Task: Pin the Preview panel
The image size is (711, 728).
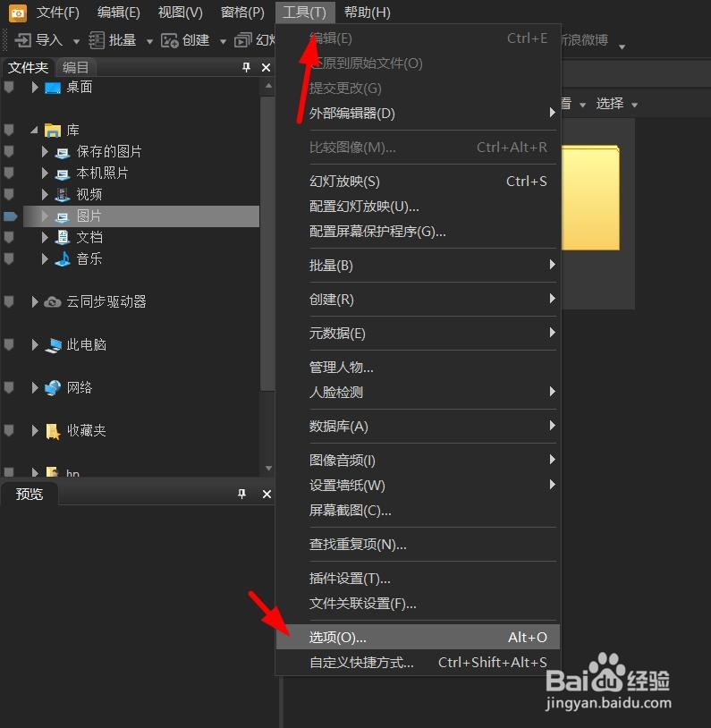Action: pyautogui.click(x=241, y=494)
